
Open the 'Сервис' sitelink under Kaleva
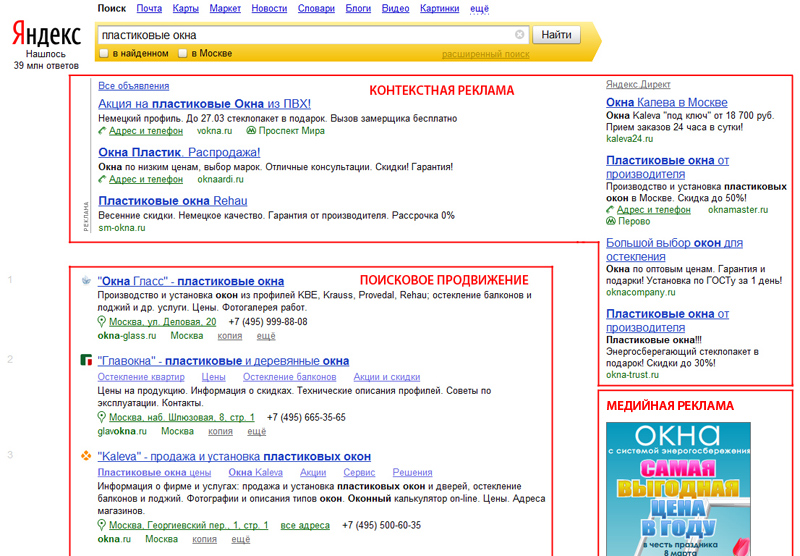(x=359, y=472)
